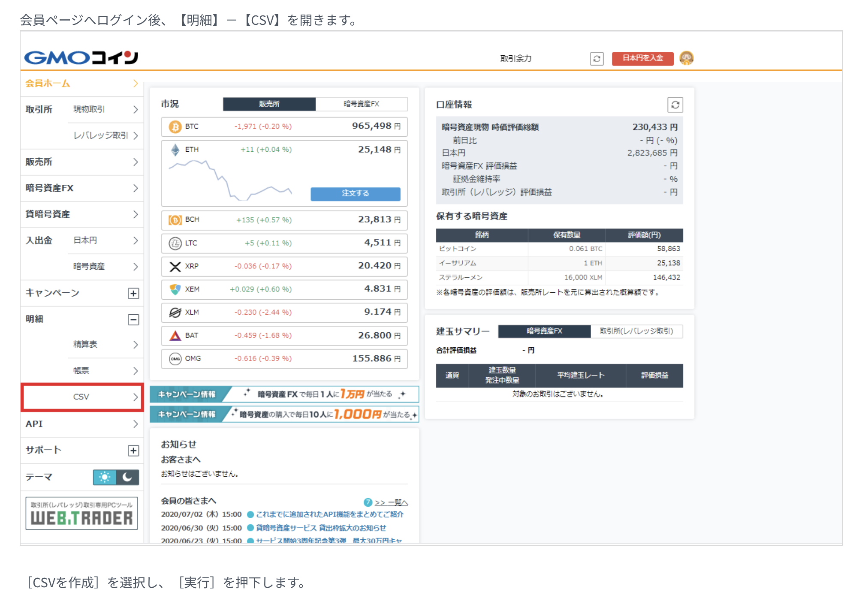The image size is (868, 607).
Task: Open the user avatar profile icon
Action: [x=686, y=58]
